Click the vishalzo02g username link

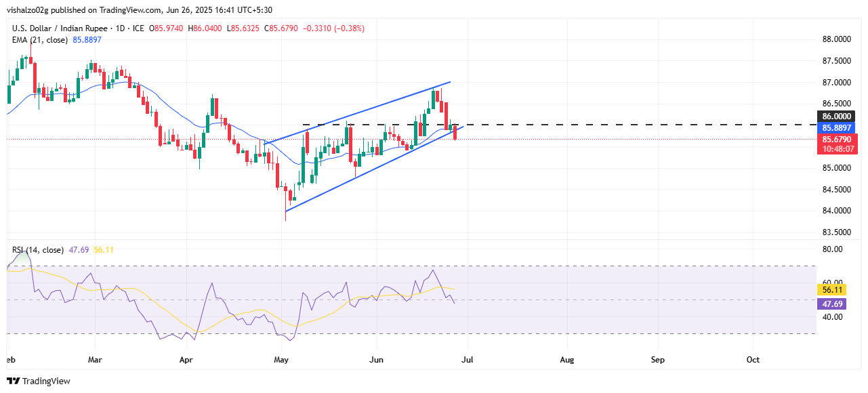(26, 9)
